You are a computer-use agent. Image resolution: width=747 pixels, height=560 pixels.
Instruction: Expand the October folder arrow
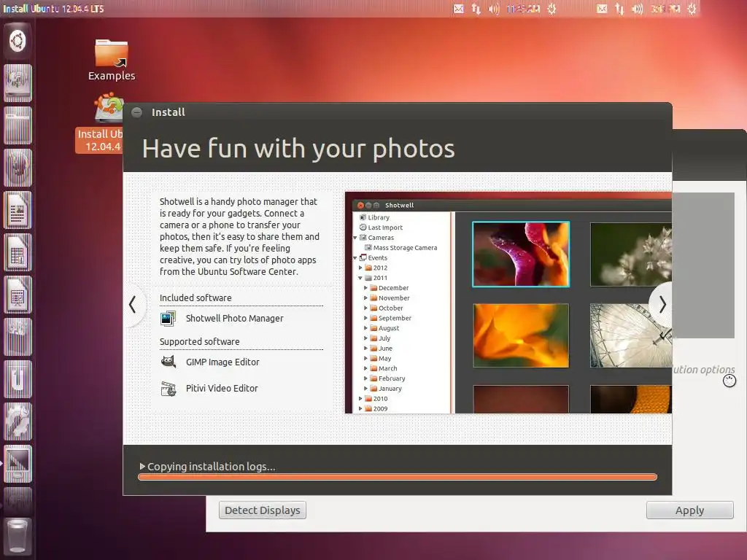pos(365,308)
